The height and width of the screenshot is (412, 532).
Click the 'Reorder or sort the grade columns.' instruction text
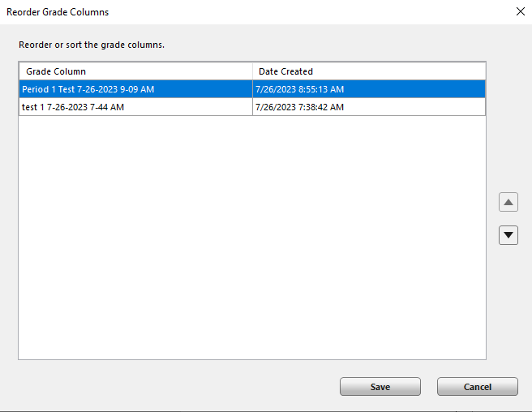(92, 45)
